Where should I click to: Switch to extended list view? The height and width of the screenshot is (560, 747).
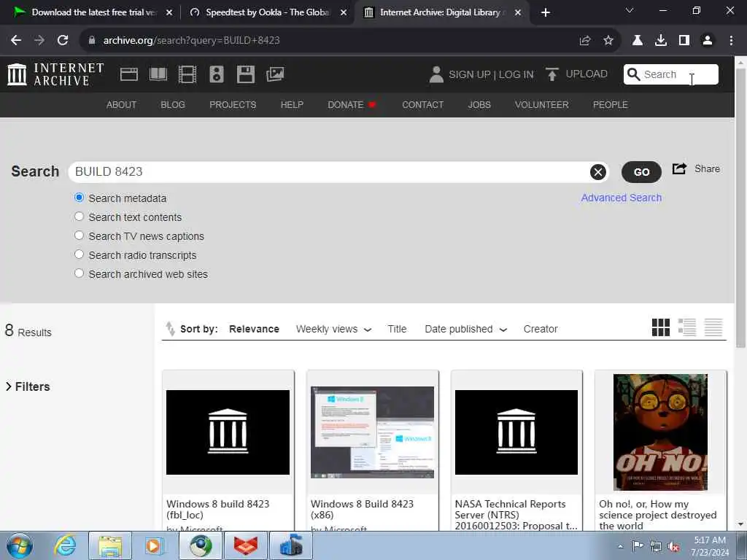(x=687, y=327)
